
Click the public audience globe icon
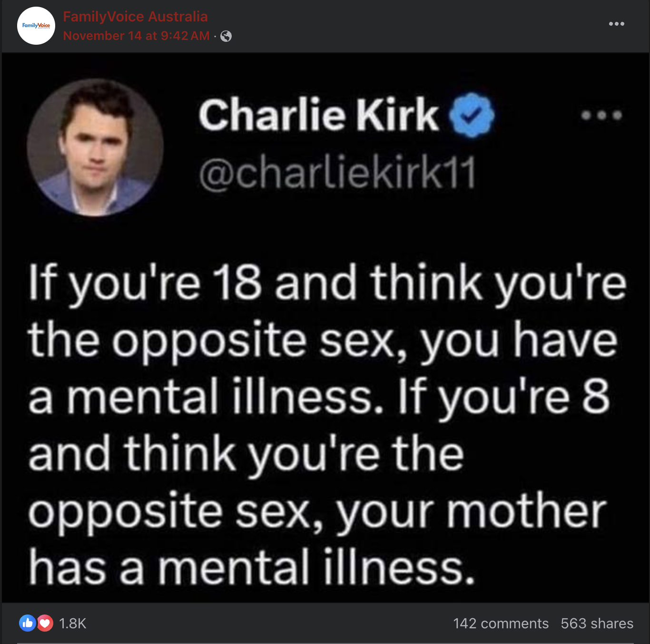point(227,36)
